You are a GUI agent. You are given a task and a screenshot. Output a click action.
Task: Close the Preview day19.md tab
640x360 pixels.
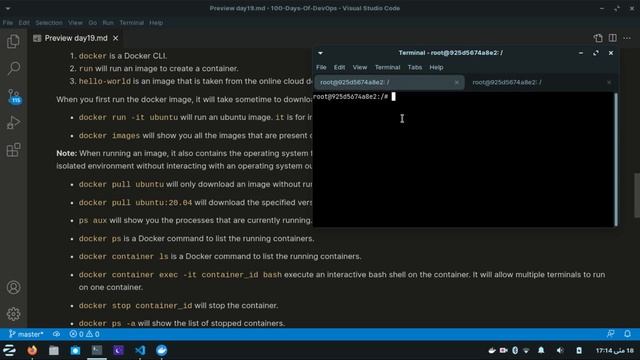(x=116, y=38)
